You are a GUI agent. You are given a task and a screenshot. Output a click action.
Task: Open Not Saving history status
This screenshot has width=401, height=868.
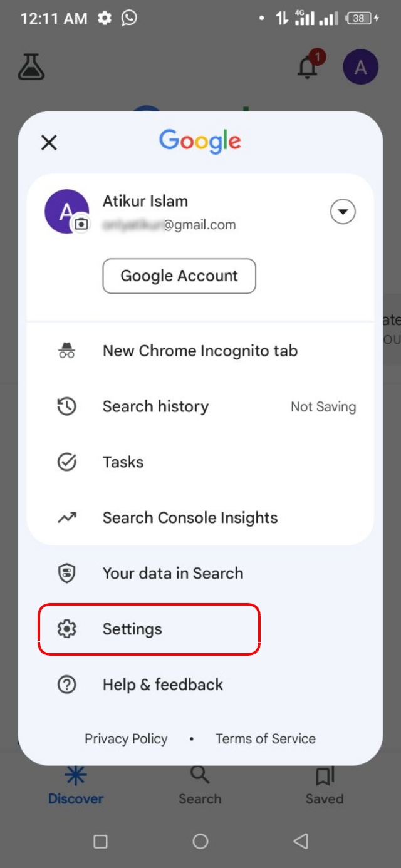tap(323, 407)
